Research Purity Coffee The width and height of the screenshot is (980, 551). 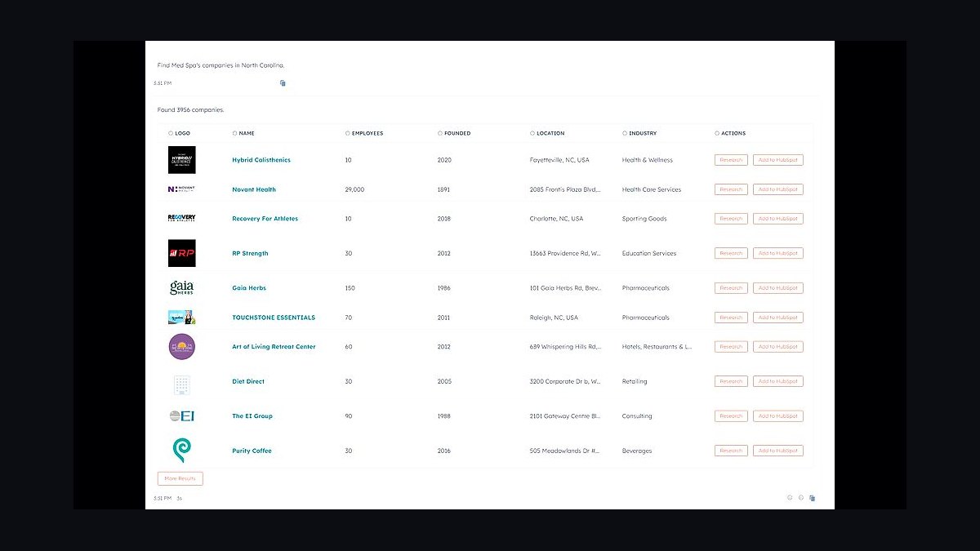click(731, 451)
